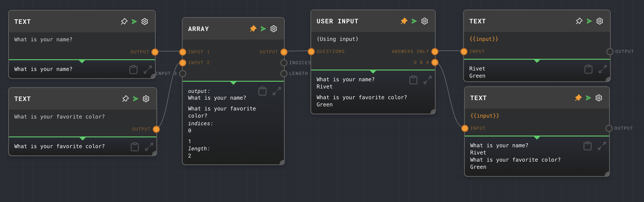Click '{{input}}' in the 'Rivet Green' Text node
This screenshot has height=202, width=644.
483,39
